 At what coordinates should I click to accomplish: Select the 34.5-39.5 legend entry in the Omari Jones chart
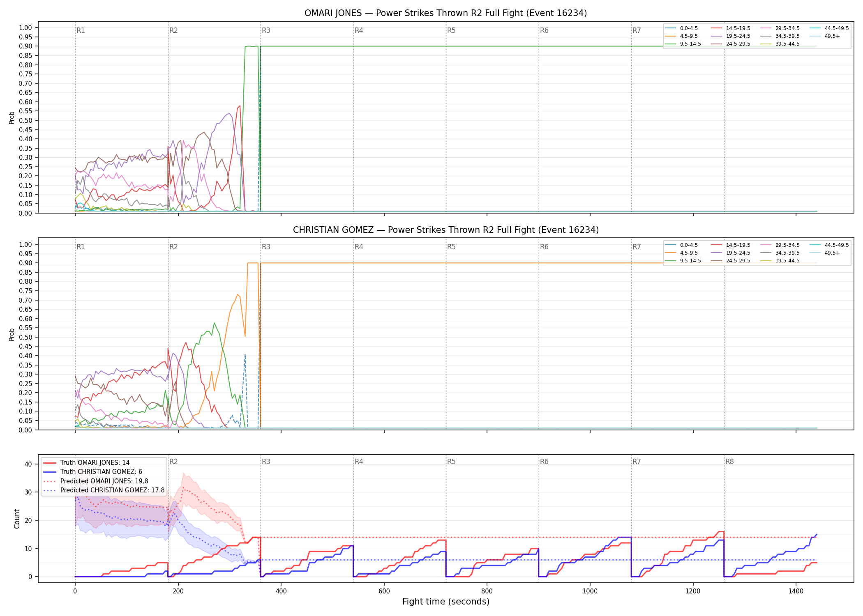(780, 36)
